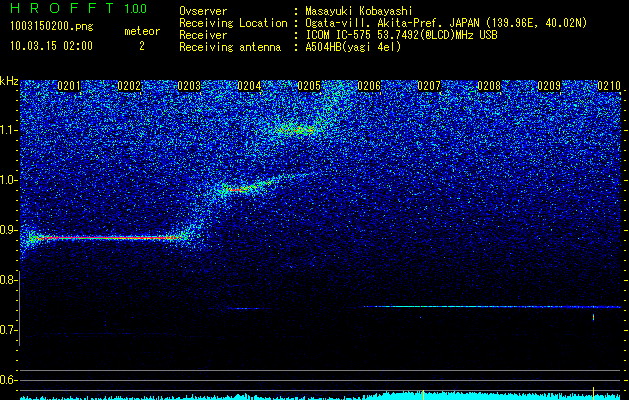Viewport: 629px width, 400px height.
Task: Click the diffuse echo cluster near 1.1 kHz
Action: [296, 129]
